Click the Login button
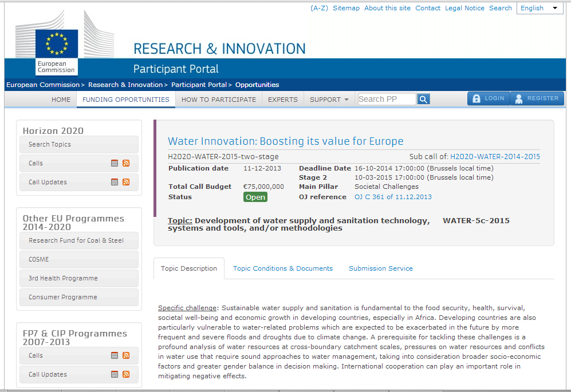This screenshot has width=571, height=392. tap(488, 98)
